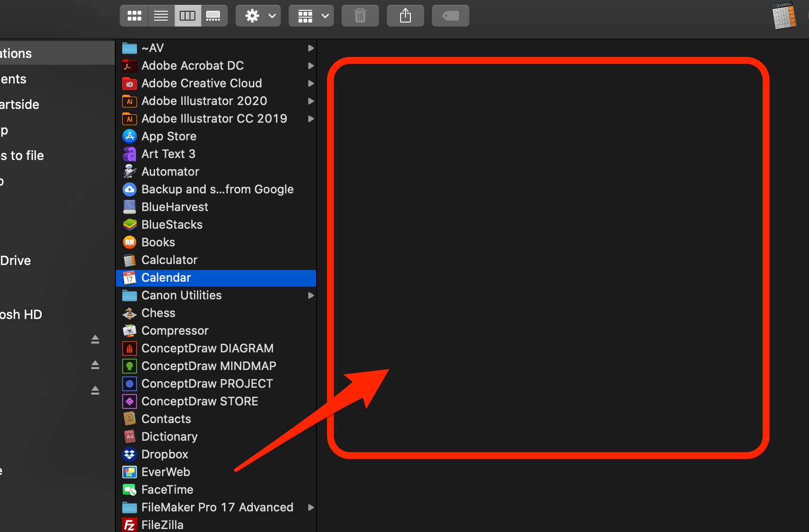Click the Trash toolbar button

[x=360, y=16]
